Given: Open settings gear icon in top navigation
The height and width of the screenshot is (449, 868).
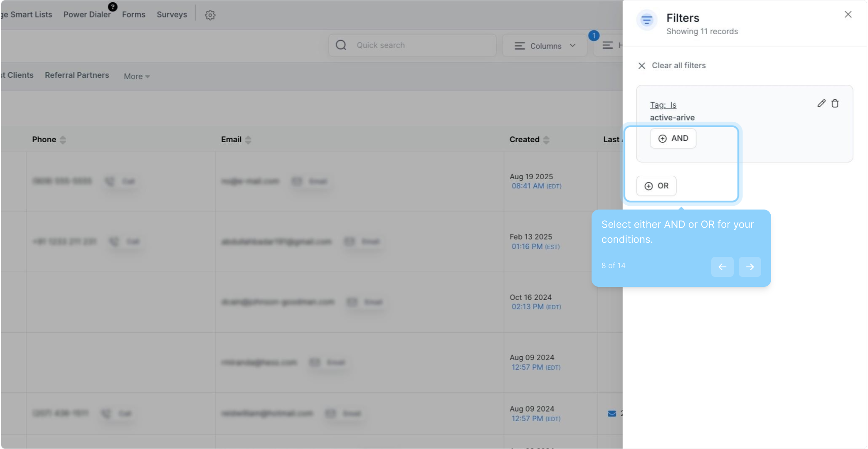Looking at the screenshot, I should (x=210, y=15).
